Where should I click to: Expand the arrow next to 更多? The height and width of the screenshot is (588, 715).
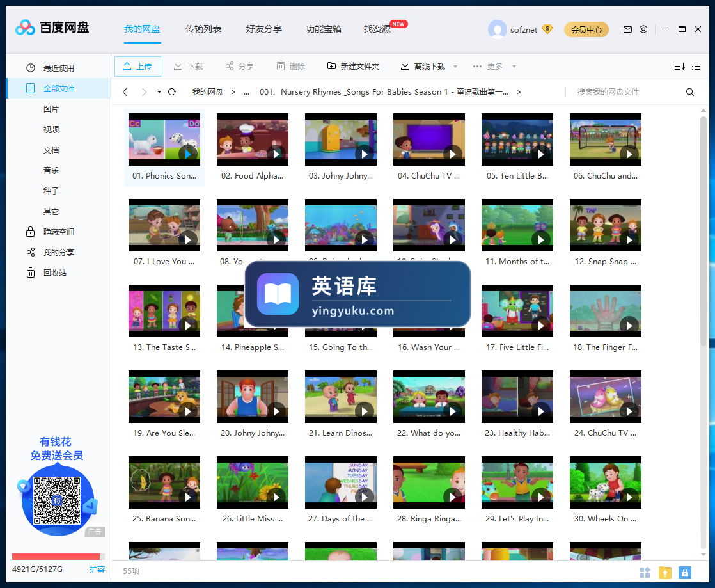514,67
